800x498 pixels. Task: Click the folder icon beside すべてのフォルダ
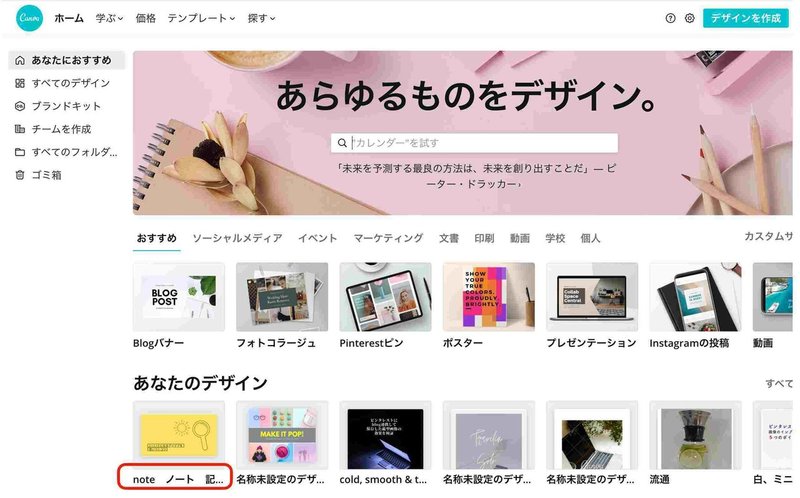pyautogui.click(x=20, y=152)
